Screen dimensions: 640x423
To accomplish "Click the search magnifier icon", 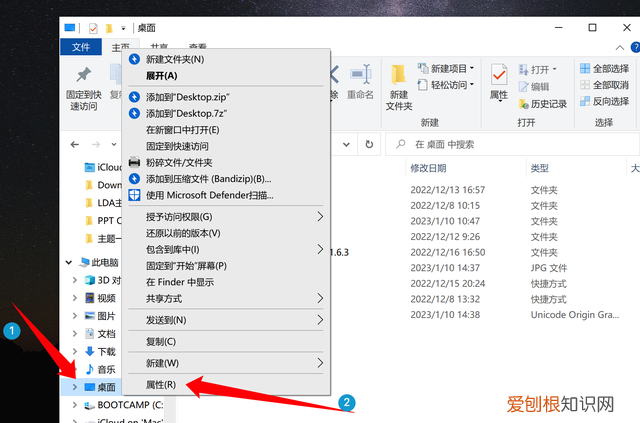I will click(401, 144).
